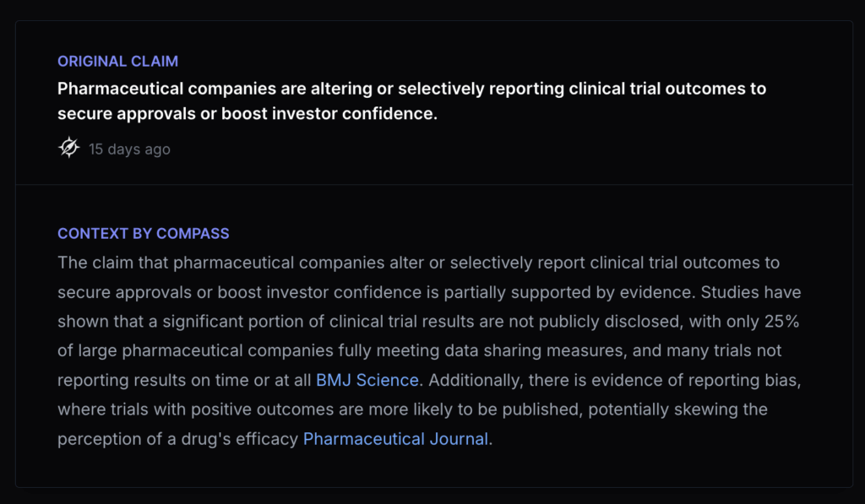
Task: Click 'The claim that pharmaceutical companies' opening text
Action: click(197, 263)
